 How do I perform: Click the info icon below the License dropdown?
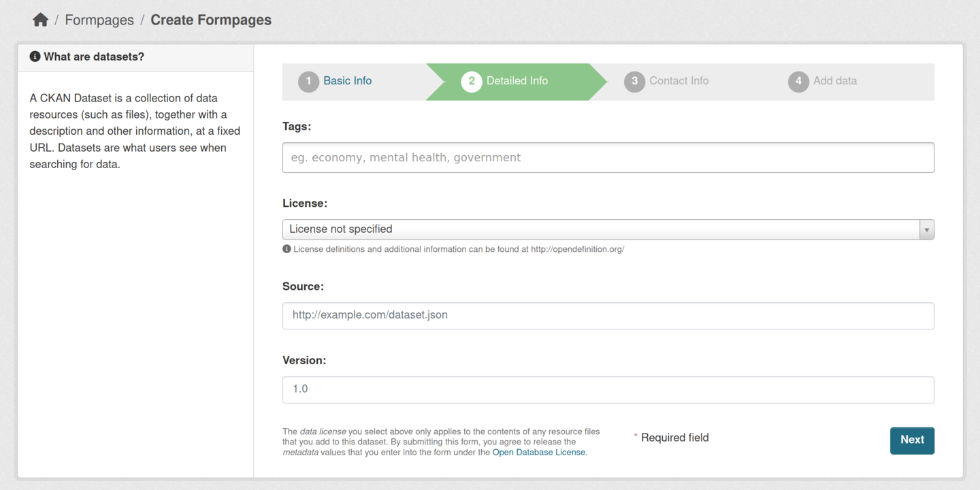287,248
